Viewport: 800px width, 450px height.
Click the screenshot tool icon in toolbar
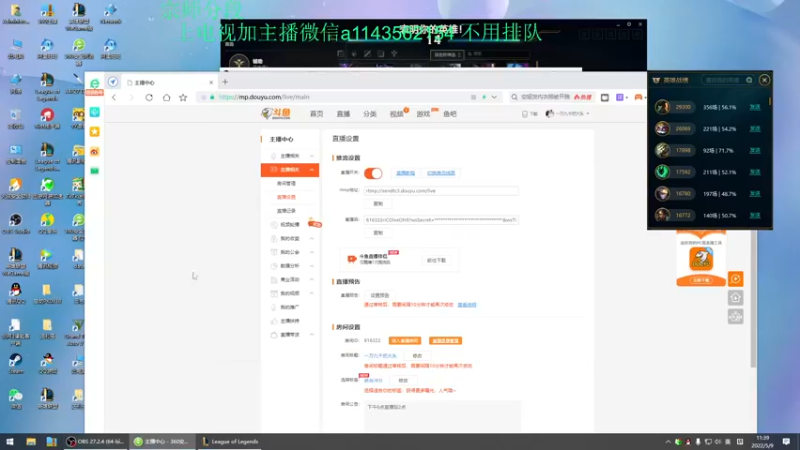[x=605, y=97]
